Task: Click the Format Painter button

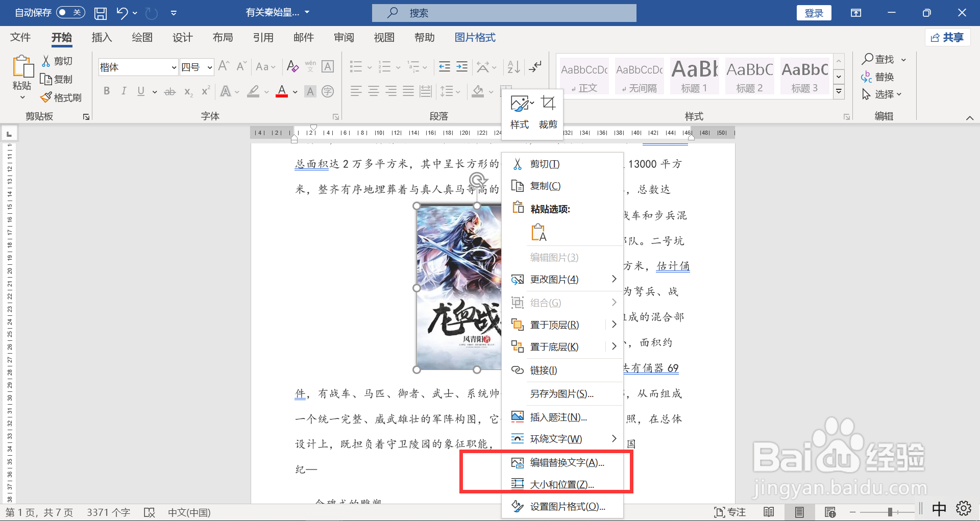Action: tap(61, 97)
